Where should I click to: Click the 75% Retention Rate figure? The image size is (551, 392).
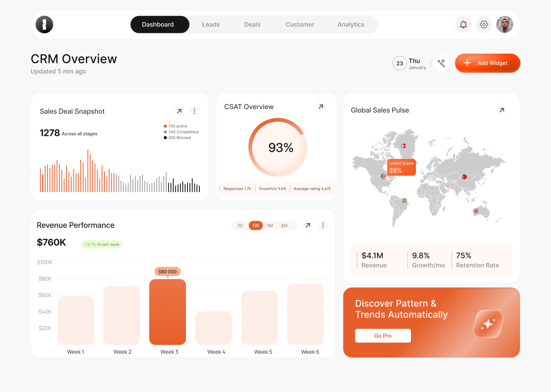[478, 260]
